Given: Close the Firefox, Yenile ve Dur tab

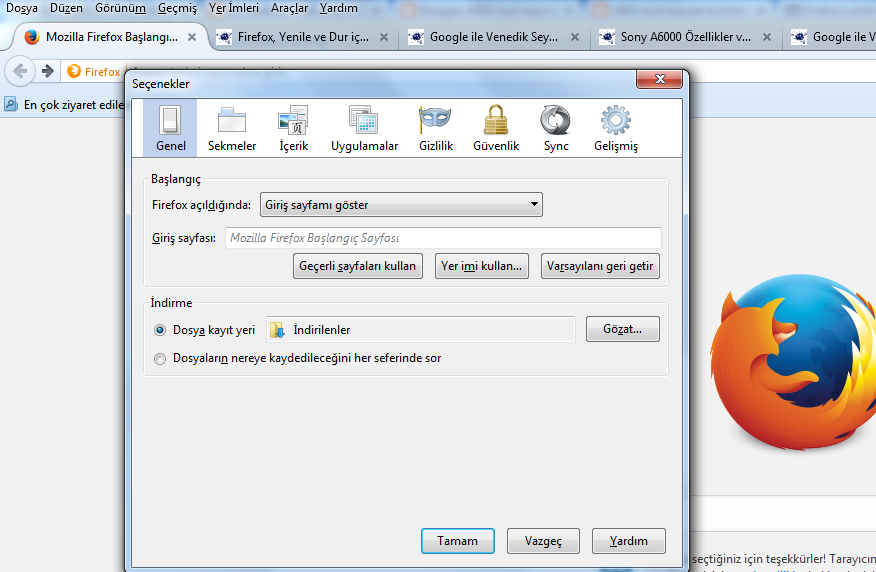Looking at the screenshot, I should point(384,37).
